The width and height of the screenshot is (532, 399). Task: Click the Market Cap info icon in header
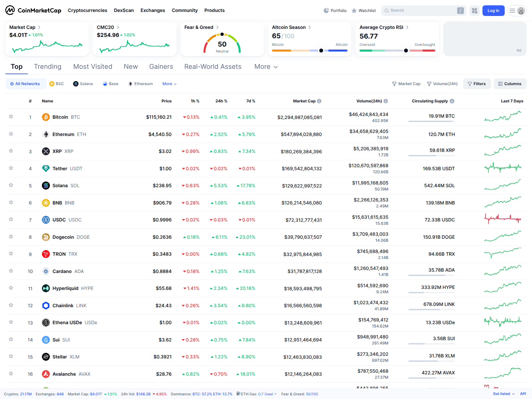pos(319,101)
